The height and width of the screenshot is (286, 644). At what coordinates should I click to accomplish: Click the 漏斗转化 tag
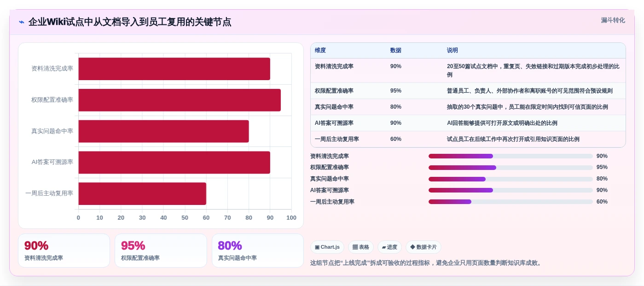pyautogui.click(x=613, y=20)
